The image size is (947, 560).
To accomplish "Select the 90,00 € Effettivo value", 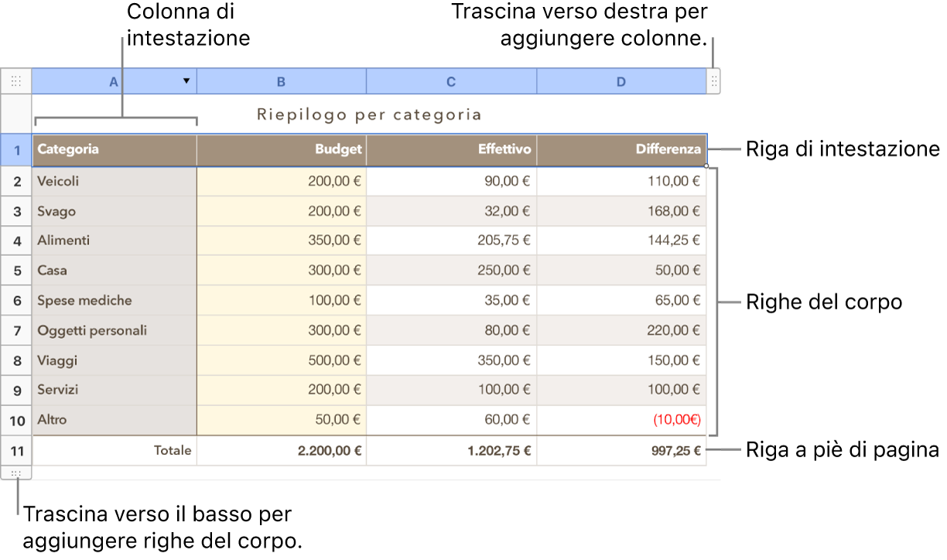I will point(451,182).
